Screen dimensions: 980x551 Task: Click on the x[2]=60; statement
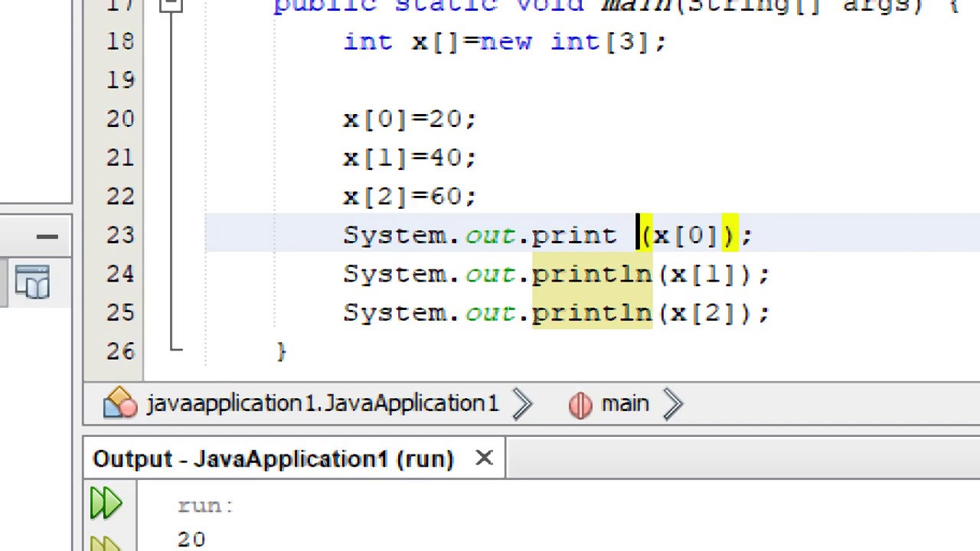click(x=410, y=197)
